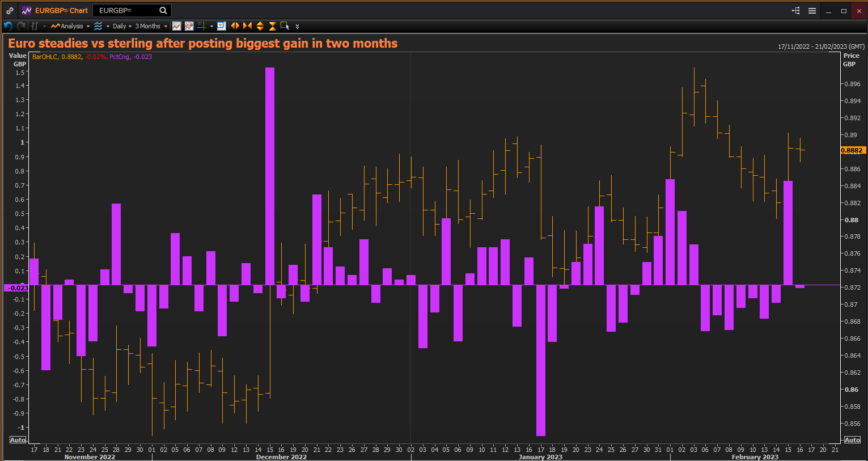Click the left axis Auto scale button

tap(18, 440)
